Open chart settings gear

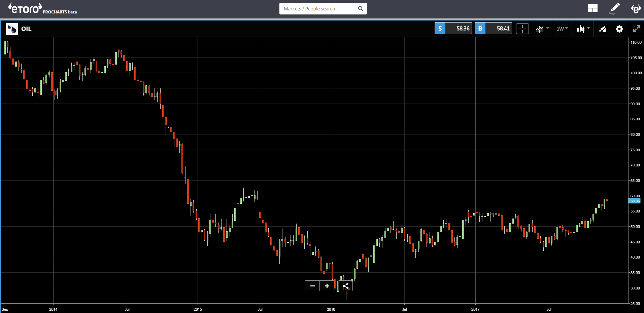[x=619, y=29]
